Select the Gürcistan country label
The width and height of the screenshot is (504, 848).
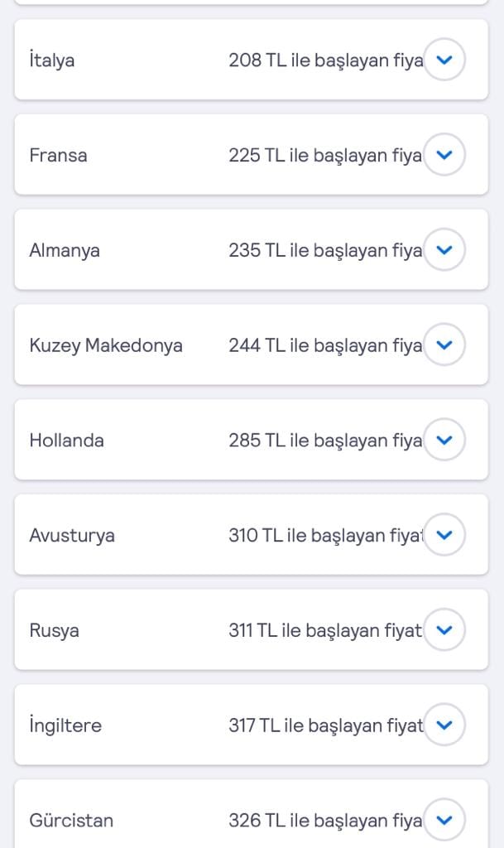(x=71, y=821)
